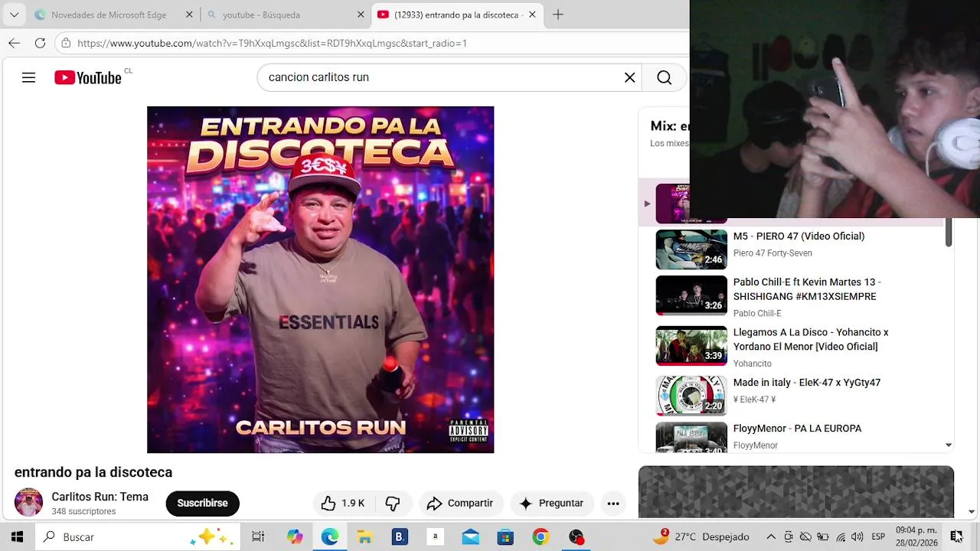
Task: Open the YouTube hamburger guide menu
Action: point(28,77)
